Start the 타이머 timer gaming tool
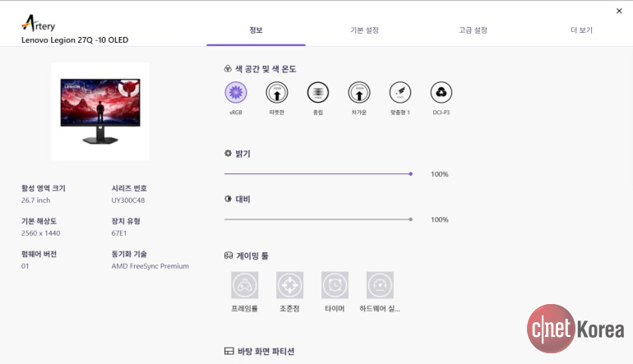The image size is (633, 364). coord(335,285)
